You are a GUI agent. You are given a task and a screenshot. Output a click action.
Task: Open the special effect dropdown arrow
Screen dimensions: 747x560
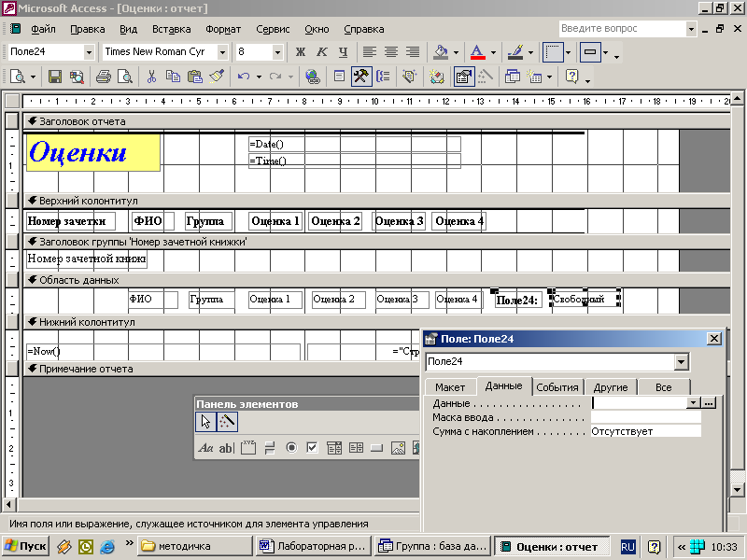[x=605, y=52]
